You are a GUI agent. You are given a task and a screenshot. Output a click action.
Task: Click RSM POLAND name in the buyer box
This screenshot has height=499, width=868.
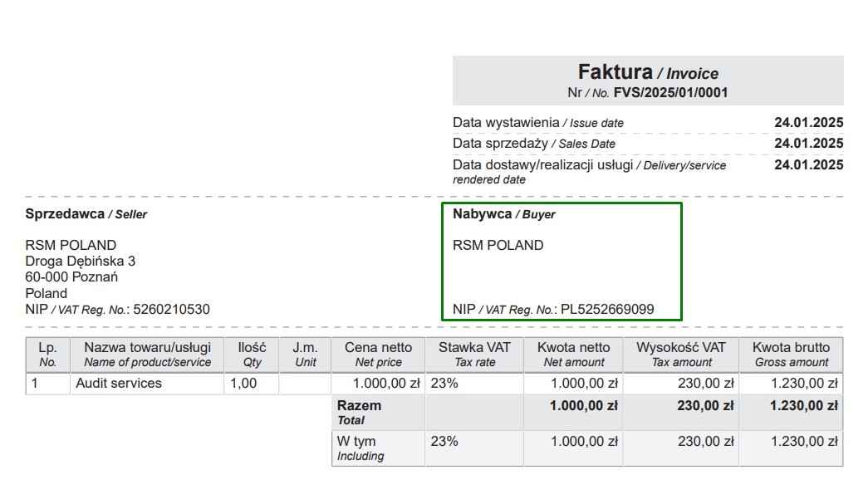[x=498, y=245]
